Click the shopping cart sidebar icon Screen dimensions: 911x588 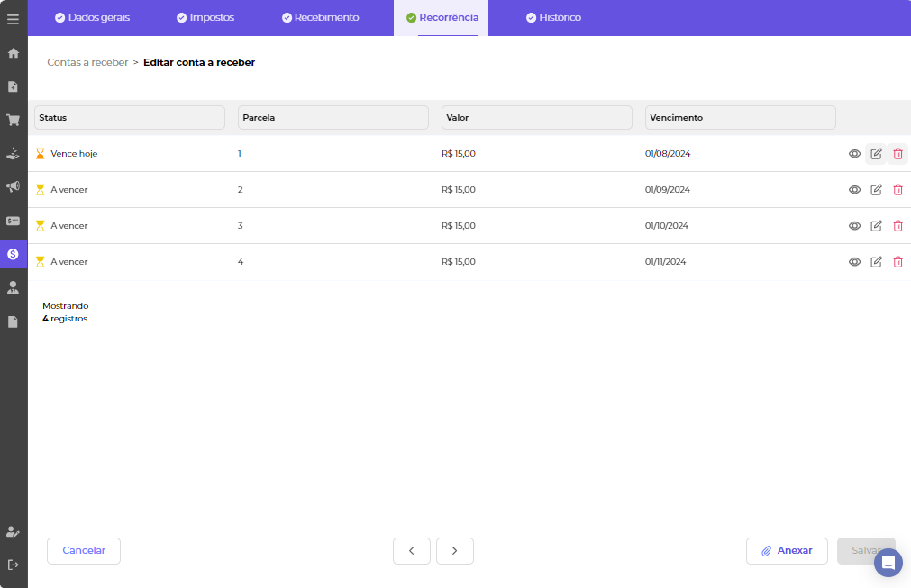[14, 120]
